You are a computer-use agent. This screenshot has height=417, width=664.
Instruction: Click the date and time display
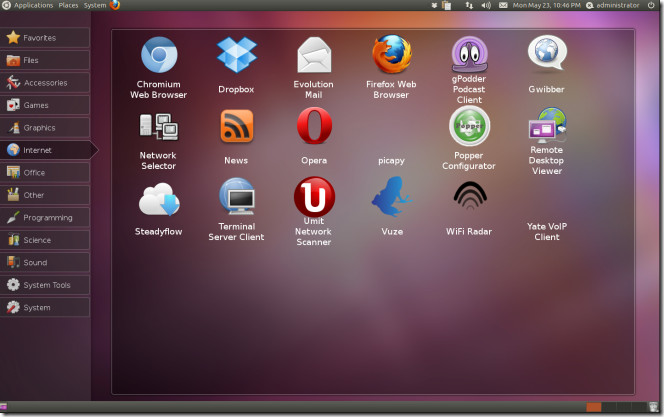(546, 5)
